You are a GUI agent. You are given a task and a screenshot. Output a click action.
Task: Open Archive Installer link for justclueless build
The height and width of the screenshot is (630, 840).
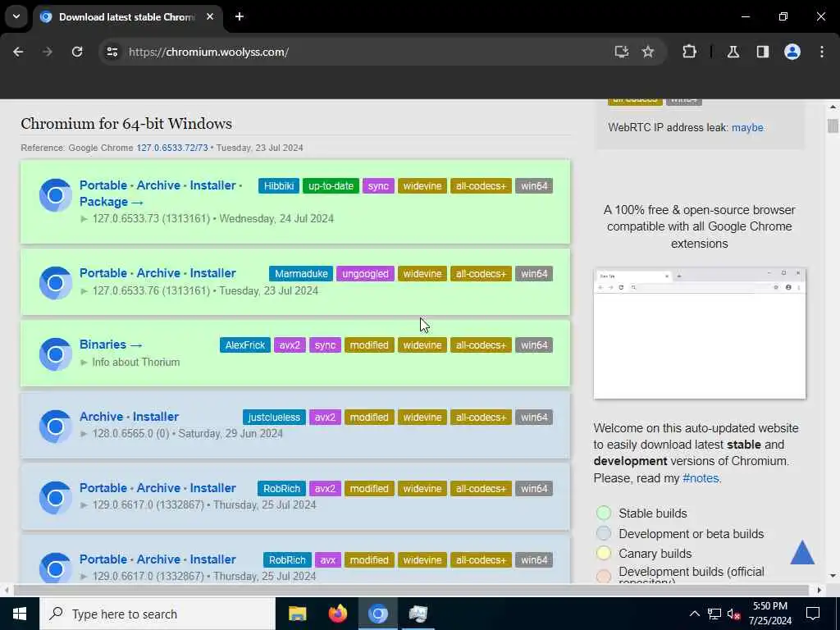click(x=129, y=416)
